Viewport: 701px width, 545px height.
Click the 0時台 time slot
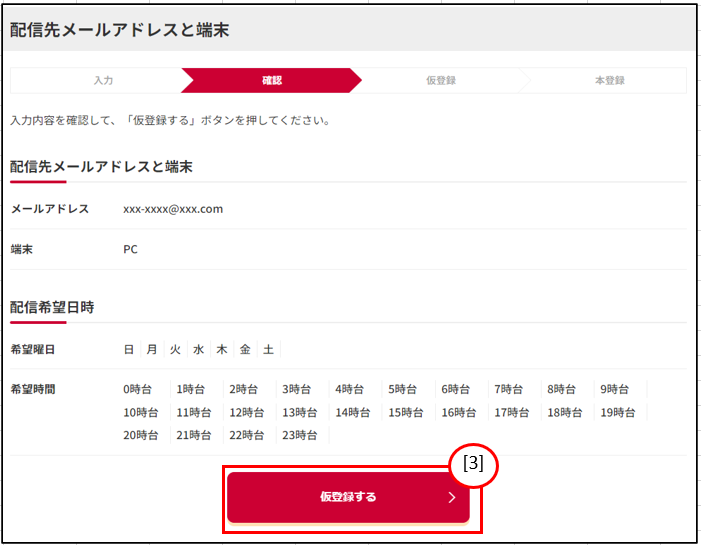coord(138,389)
